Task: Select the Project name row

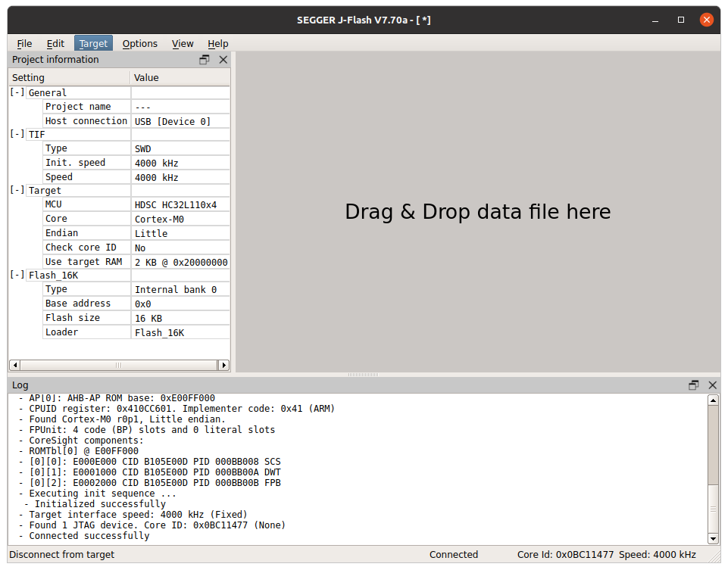Action: (x=136, y=107)
